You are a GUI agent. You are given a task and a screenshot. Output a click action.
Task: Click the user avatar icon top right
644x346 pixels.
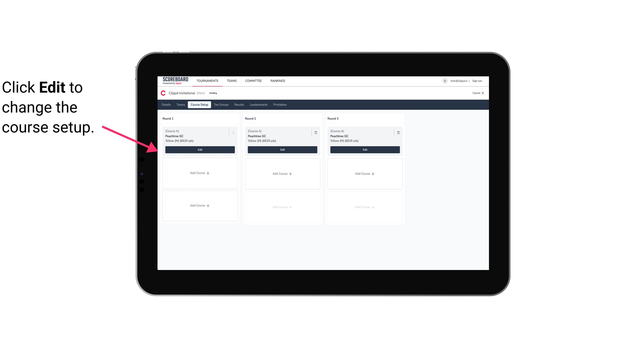coord(445,80)
